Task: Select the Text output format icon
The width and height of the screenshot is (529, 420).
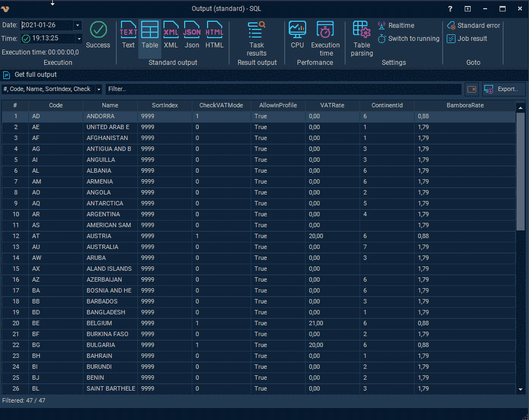Action: click(128, 34)
